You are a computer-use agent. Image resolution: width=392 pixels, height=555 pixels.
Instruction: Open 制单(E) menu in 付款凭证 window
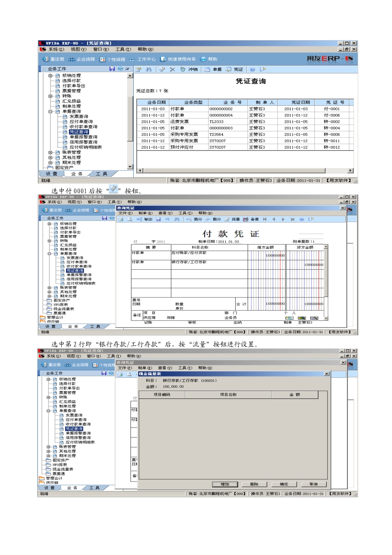(x=145, y=213)
